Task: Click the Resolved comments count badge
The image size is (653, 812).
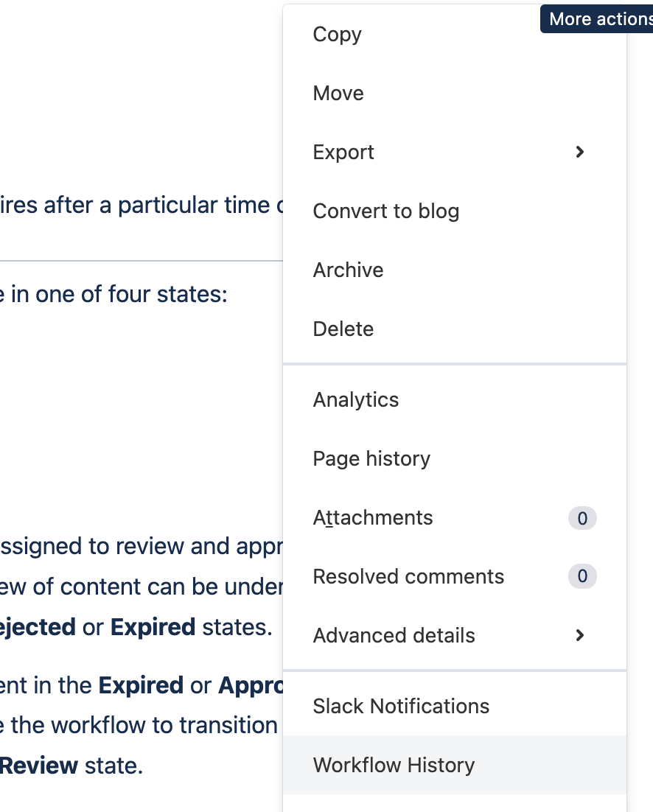Action: 582,576
